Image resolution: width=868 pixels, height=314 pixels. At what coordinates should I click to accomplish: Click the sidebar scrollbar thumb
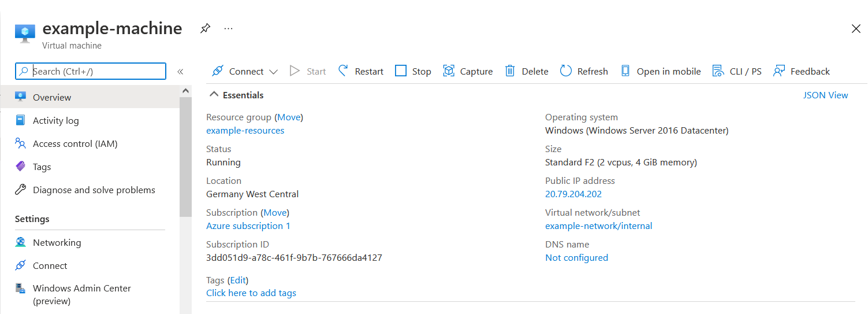click(185, 157)
